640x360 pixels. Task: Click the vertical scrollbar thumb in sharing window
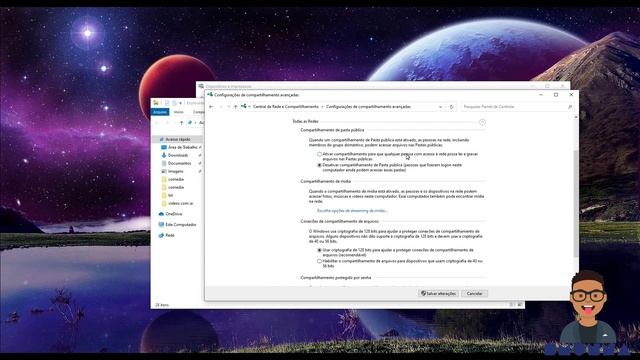pyautogui.click(x=576, y=203)
